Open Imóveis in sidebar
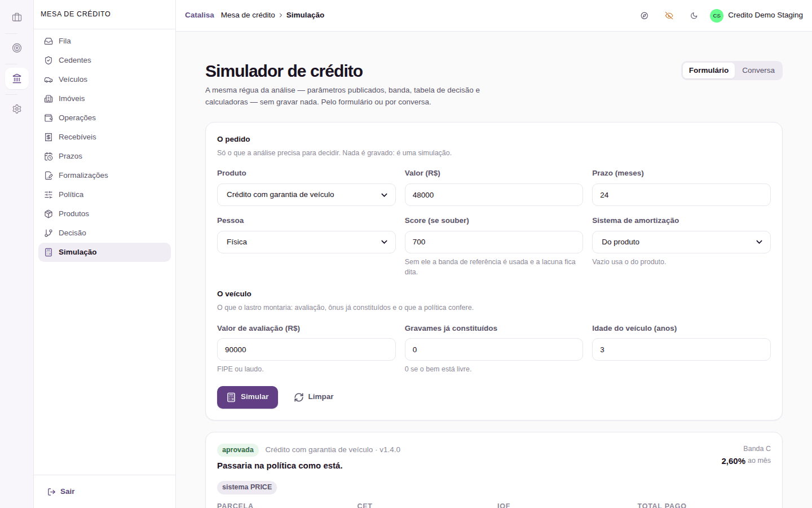The height and width of the screenshot is (508, 812). (104, 99)
